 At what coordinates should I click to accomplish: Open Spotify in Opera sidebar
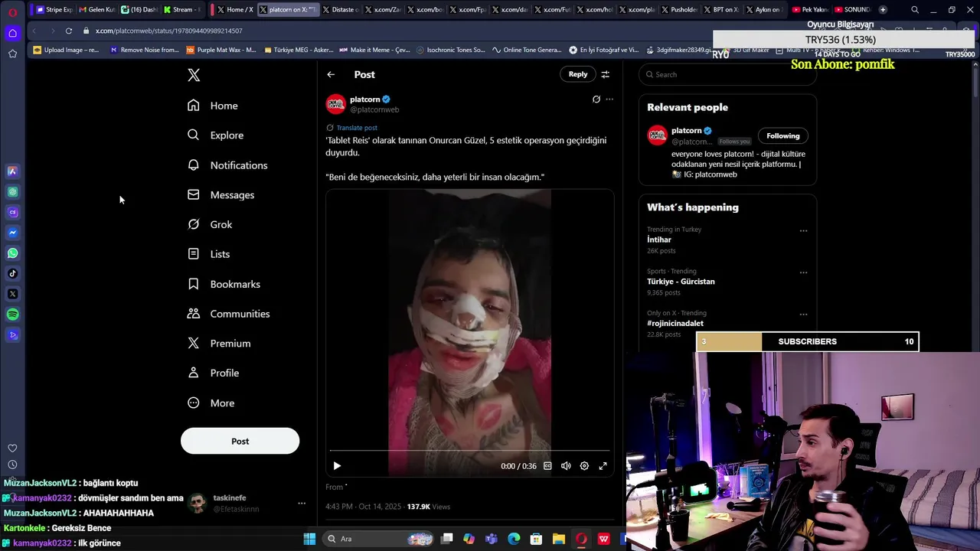pos(12,315)
